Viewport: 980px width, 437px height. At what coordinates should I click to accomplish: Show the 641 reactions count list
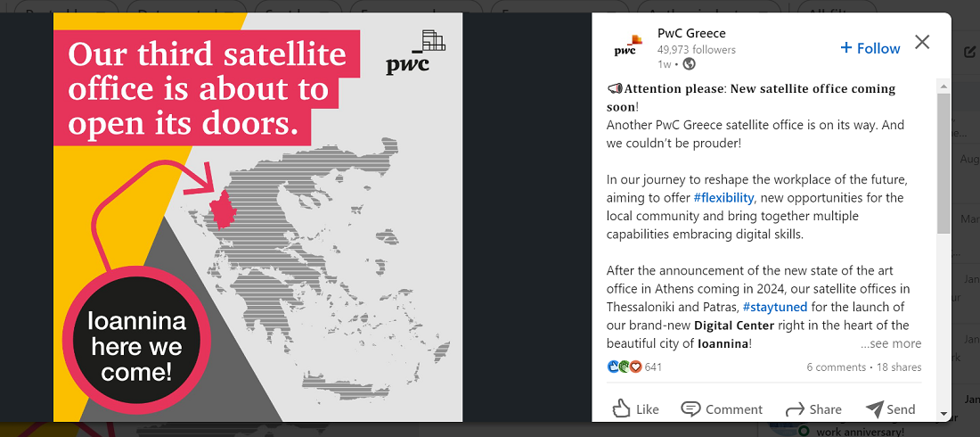point(653,367)
